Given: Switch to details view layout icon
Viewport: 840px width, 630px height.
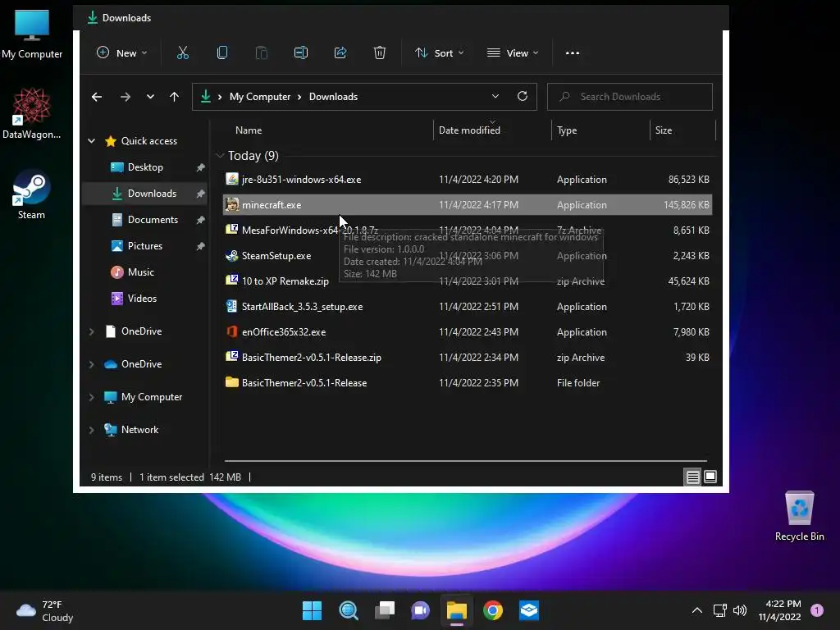Looking at the screenshot, I should [x=692, y=477].
